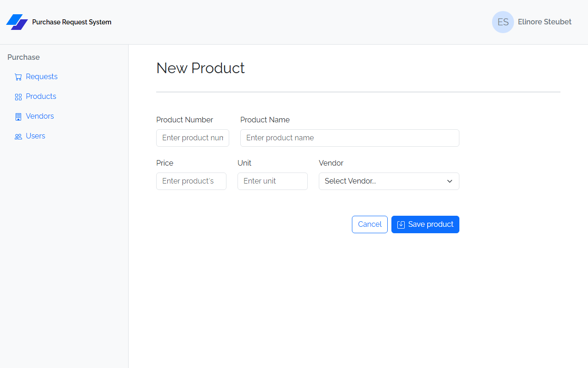
Task: Click the ES user avatar
Action: click(x=503, y=22)
